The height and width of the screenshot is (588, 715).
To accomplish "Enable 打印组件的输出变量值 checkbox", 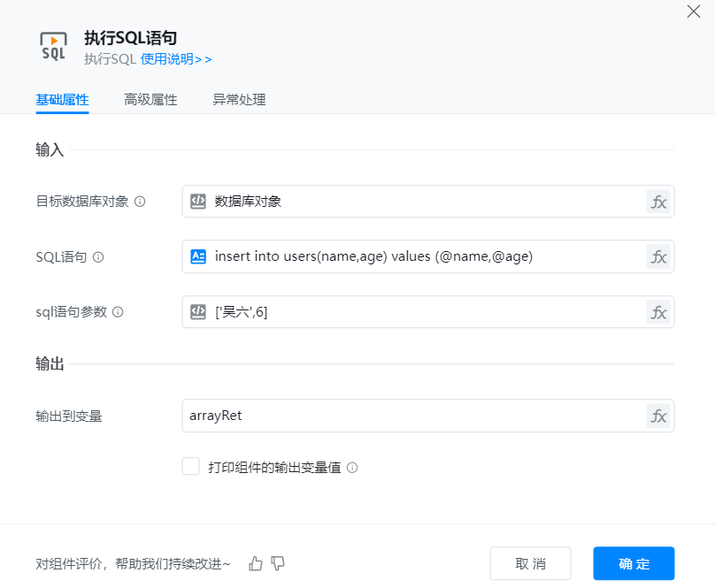I will 190,467.
